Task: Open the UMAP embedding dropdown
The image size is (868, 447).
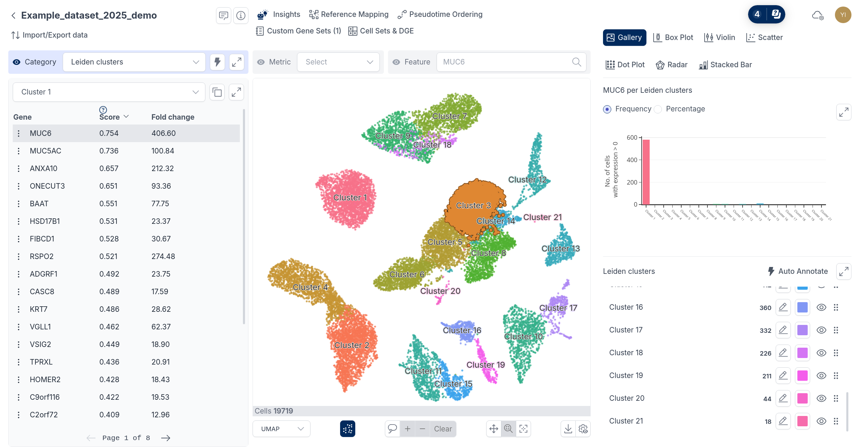Action: coord(282,429)
